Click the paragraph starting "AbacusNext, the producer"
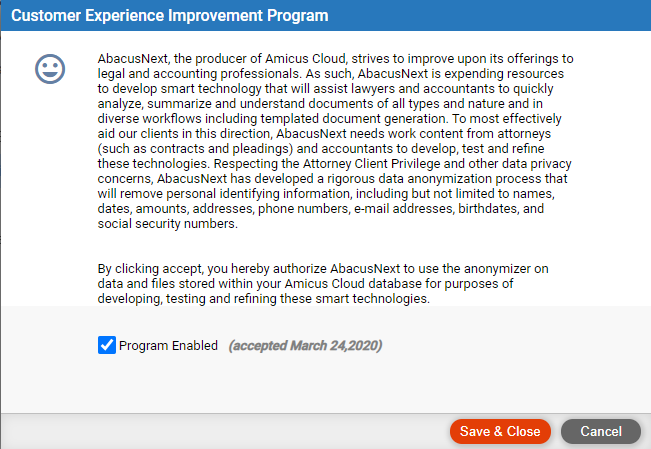The image size is (651, 449). point(335,141)
